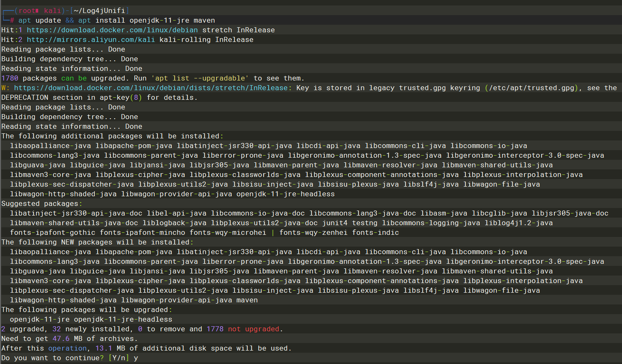
Task: Click liblog4j1.2-java package name
Action: point(519,223)
